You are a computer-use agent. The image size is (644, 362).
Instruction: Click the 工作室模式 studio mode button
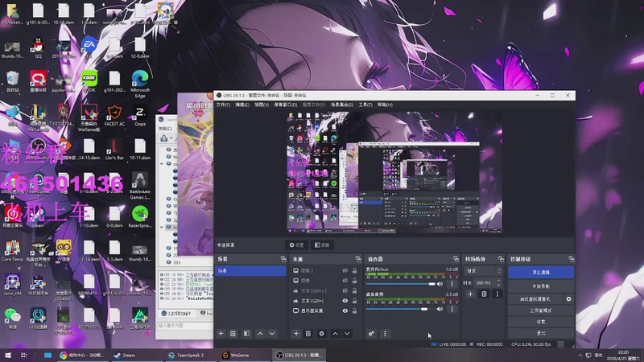coord(541,311)
